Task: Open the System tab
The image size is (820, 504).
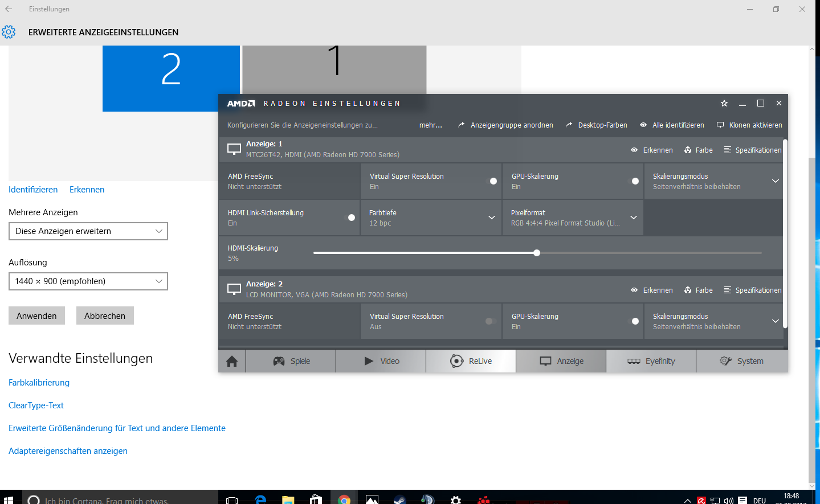Action: click(x=742, y=361)
